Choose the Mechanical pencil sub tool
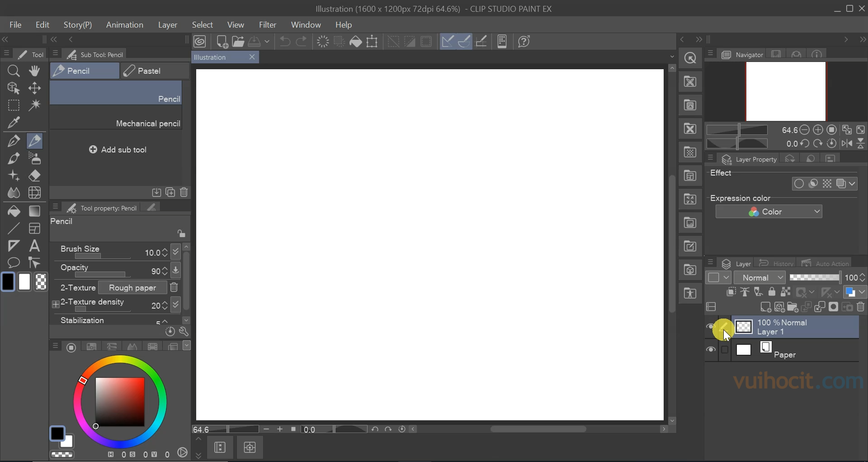The height and width of the screenshot is (462, 868). tap(116, 124)
